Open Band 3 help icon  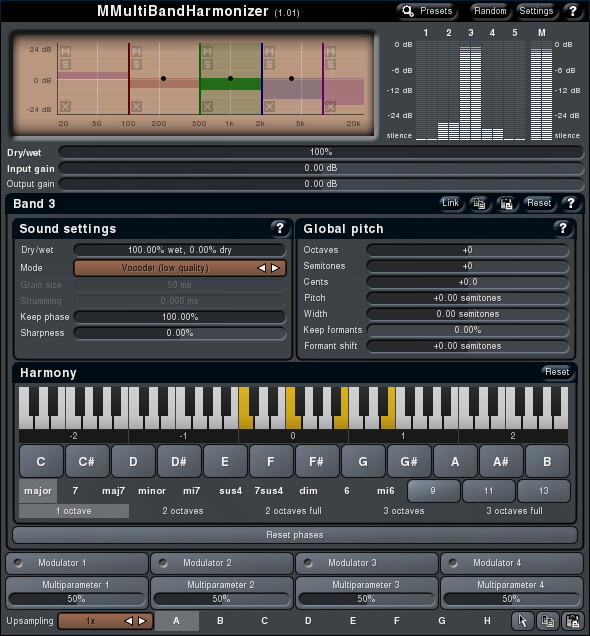571,203
